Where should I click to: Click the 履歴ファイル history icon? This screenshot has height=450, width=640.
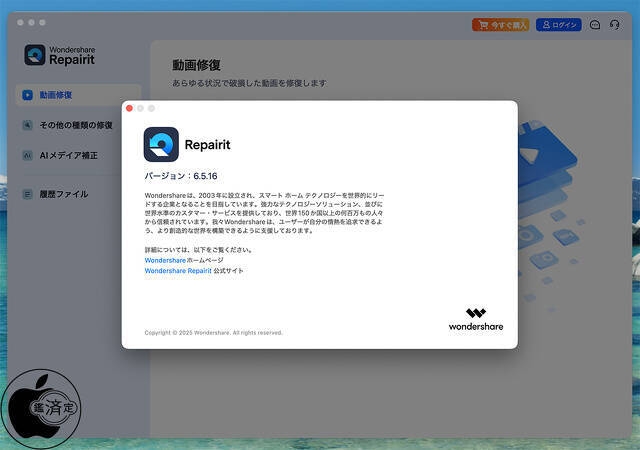coord(27,194)
